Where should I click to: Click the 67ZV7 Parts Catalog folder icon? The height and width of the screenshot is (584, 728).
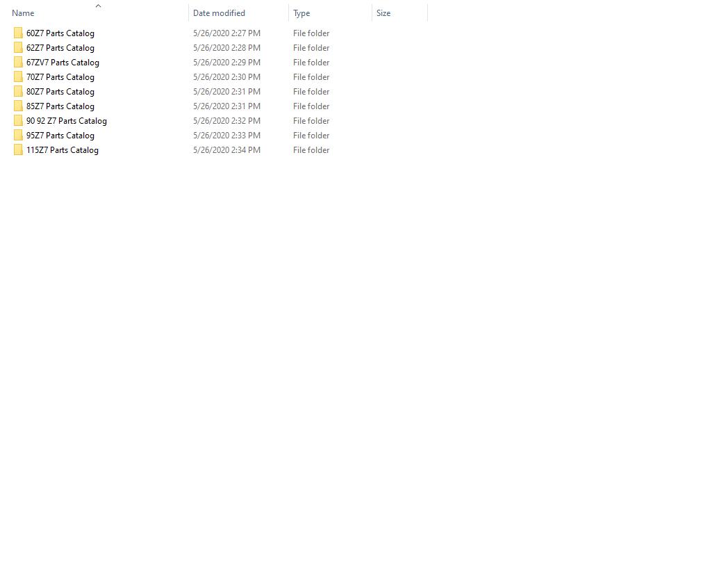[x=18, y=63]
